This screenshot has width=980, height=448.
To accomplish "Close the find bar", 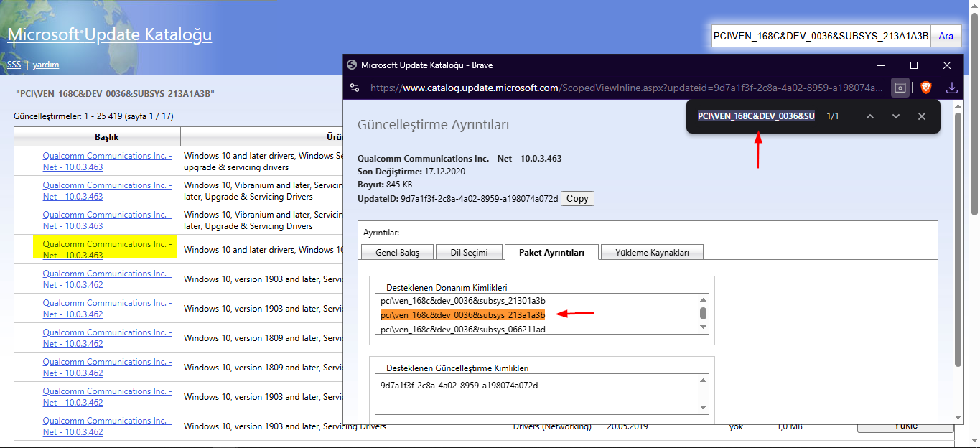I will point(922,116).
